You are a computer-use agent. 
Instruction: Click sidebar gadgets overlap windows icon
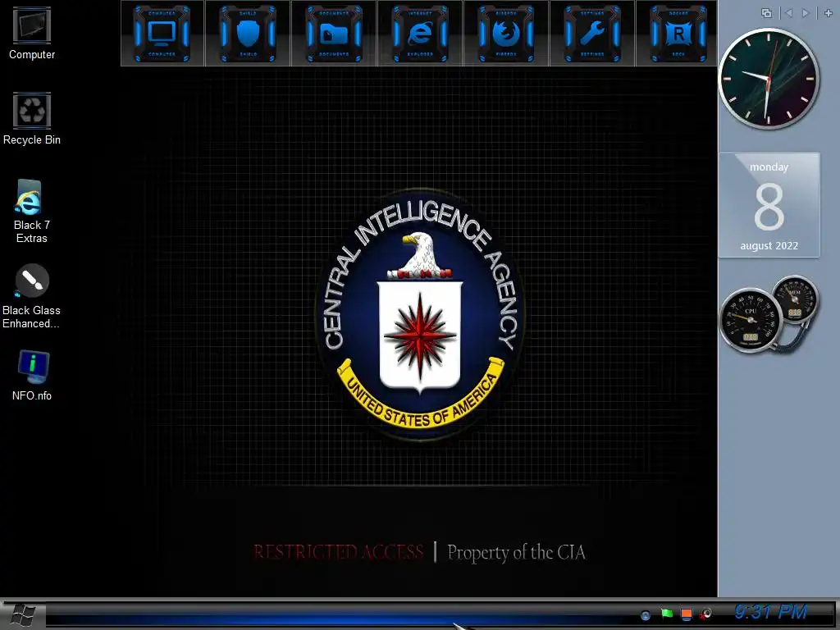pyautogui.click(x=767, y=13)
